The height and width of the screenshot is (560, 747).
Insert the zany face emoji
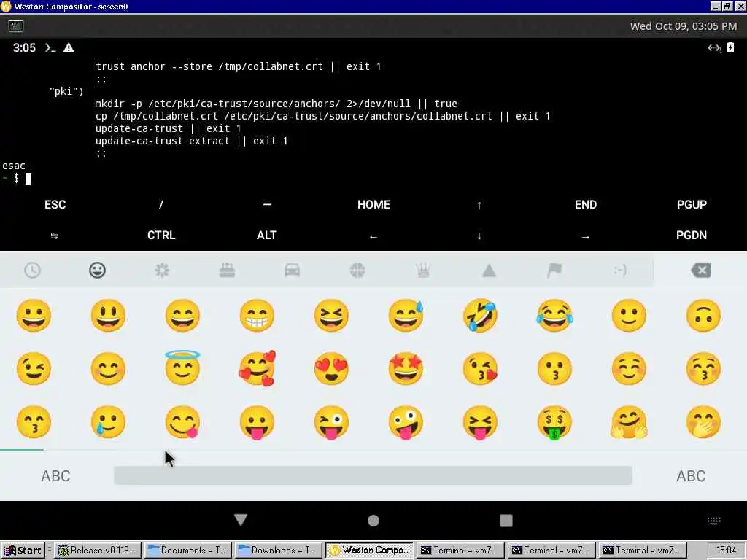coord(406,422)
